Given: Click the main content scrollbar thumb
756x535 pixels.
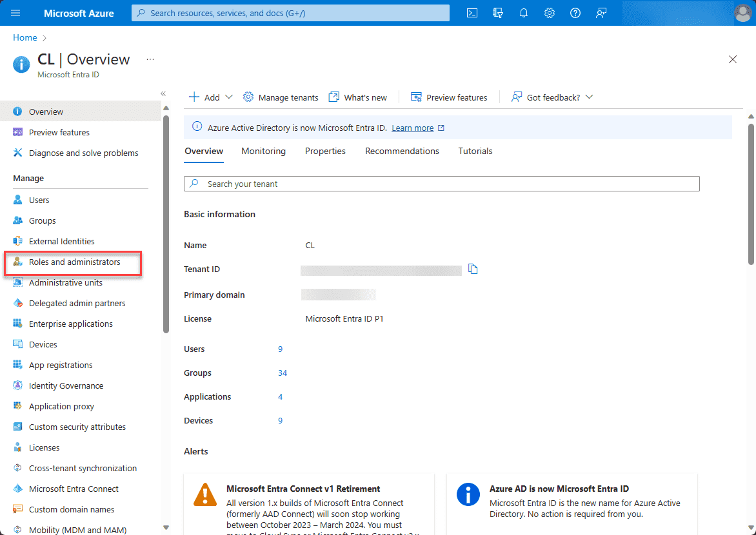Looking at the screenshot, I should pos(751,194).
